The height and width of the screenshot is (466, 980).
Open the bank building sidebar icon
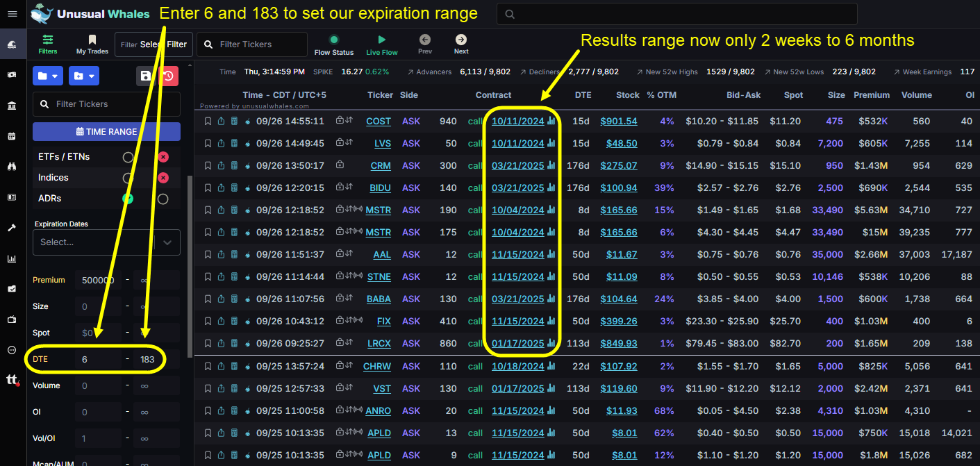tap(12, 106)
